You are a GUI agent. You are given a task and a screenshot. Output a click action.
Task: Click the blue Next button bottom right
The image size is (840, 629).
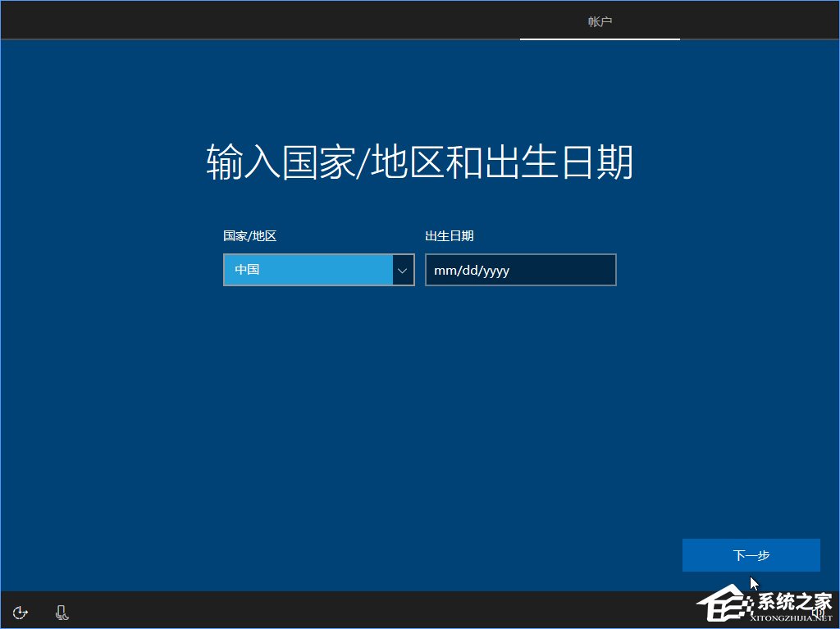[x=751, y=555]
